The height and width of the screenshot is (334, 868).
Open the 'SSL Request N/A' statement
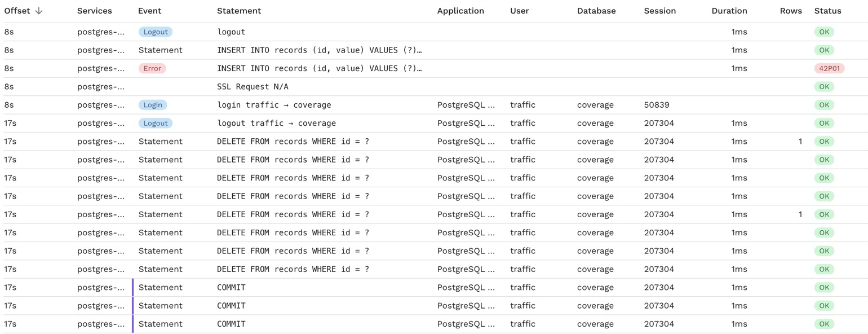[x=253, y=87]
